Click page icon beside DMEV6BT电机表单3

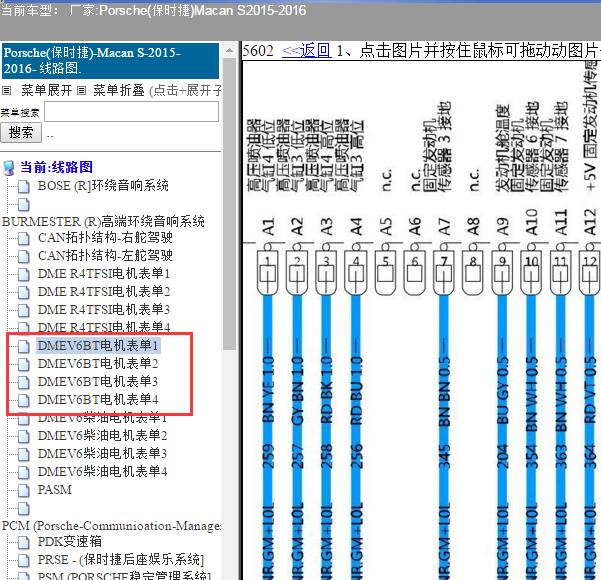pyautogui.click(x=24, y=383)
